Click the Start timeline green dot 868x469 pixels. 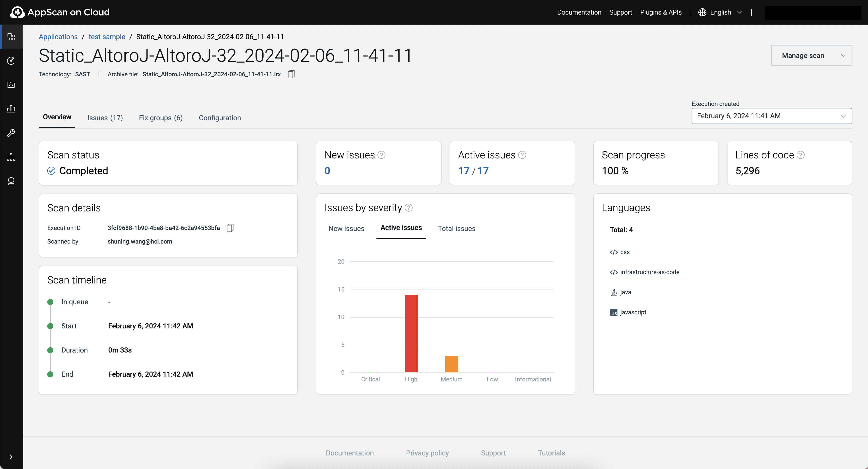(x=50, y=326)
